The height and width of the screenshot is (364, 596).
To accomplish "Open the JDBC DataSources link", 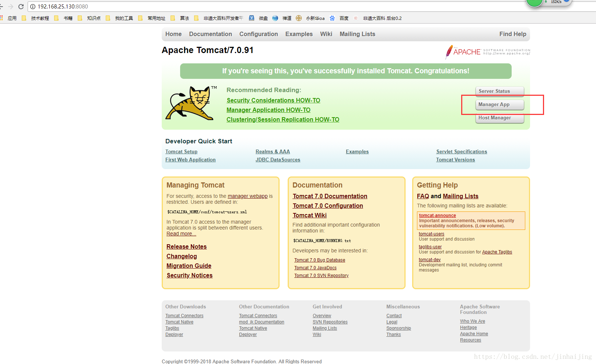I will tap(278, 160).
